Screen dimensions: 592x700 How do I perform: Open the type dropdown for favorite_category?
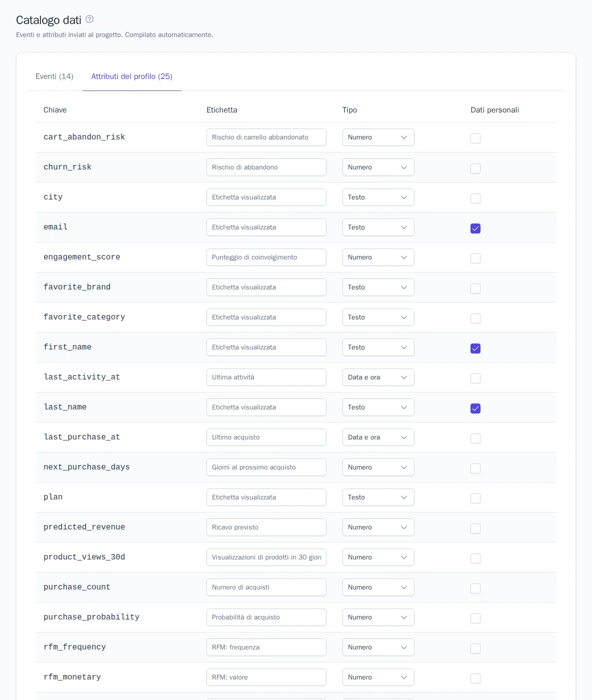[x=378, y=317]
